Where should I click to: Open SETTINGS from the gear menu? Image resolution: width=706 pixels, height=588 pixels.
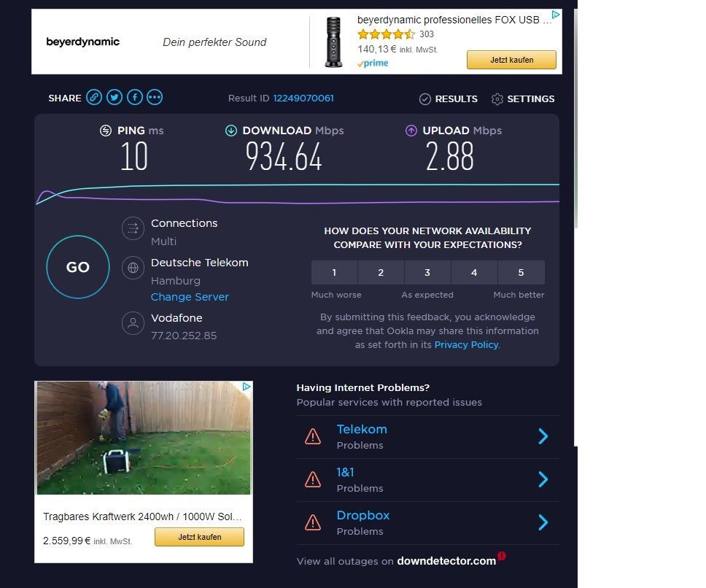point(523,99)
